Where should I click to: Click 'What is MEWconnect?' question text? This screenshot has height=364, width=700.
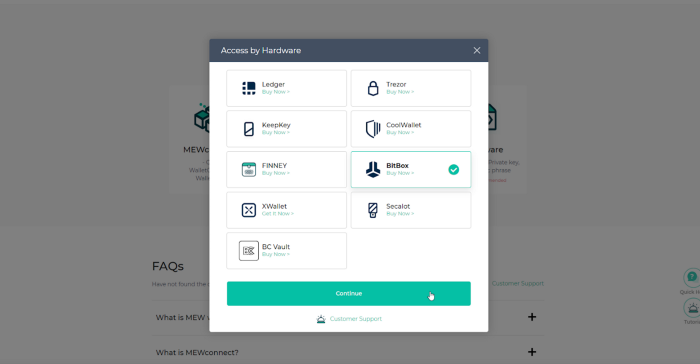click(x=197, y=352)
